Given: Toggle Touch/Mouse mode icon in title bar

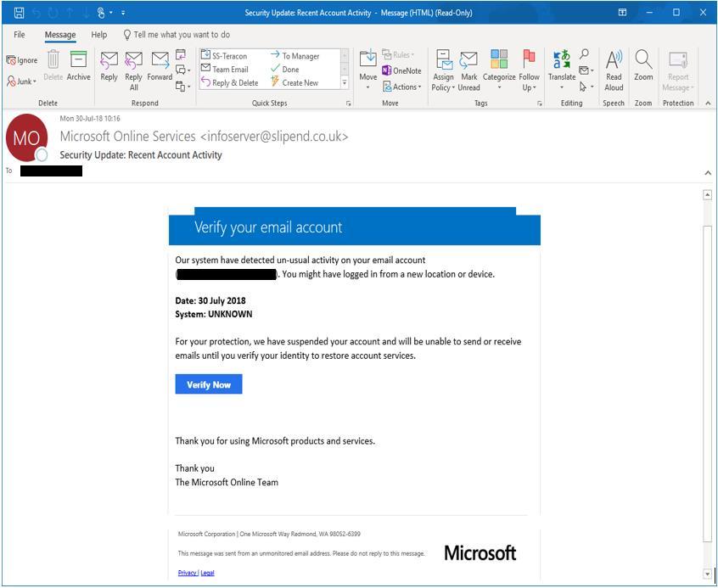Looking at the screenshot, I should tap(101, 13).
